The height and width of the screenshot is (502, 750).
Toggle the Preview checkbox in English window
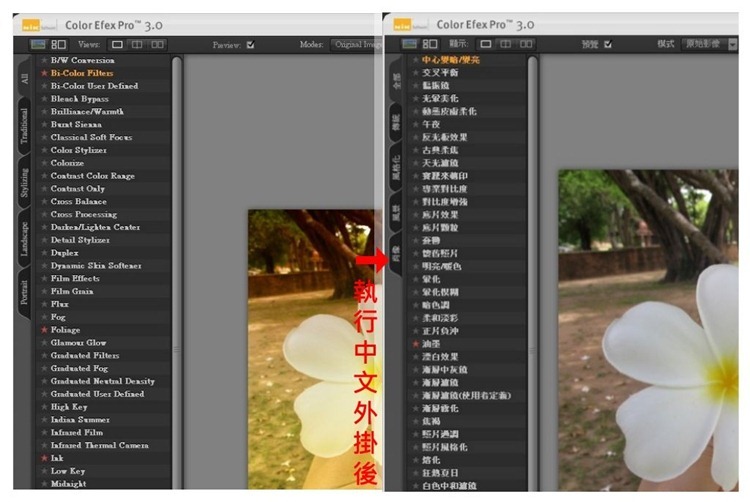click(251, 45)
